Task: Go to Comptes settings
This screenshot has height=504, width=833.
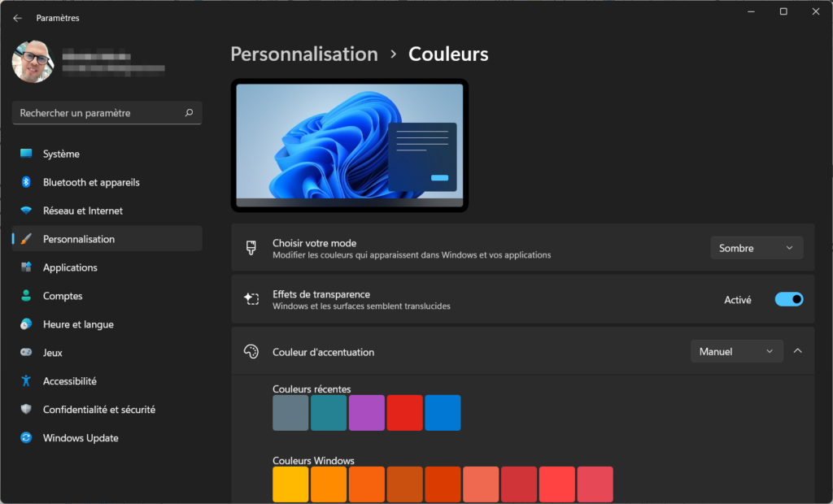Action: 107,296
